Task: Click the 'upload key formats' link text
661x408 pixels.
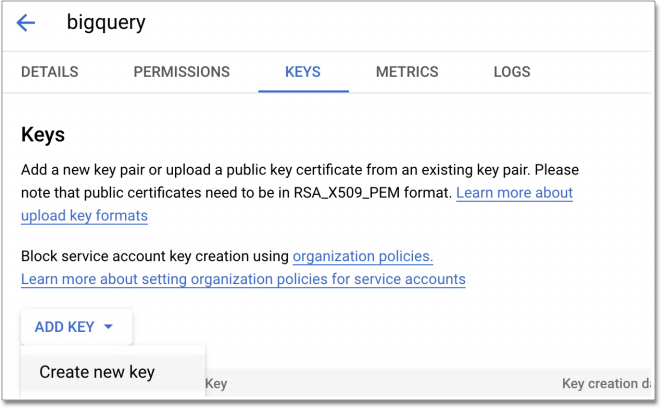Action: click(x=84, y=214)
